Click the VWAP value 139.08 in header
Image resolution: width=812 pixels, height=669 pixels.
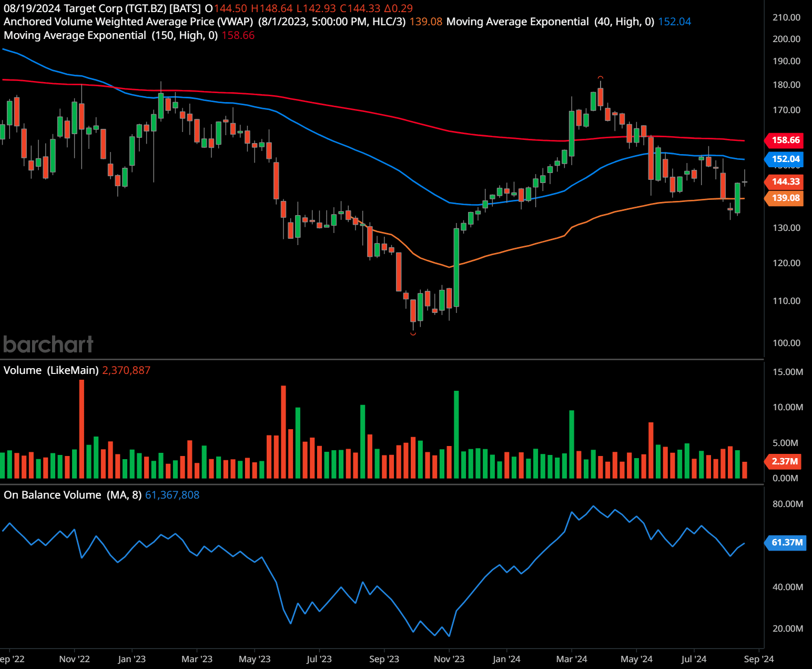[426, 22]
